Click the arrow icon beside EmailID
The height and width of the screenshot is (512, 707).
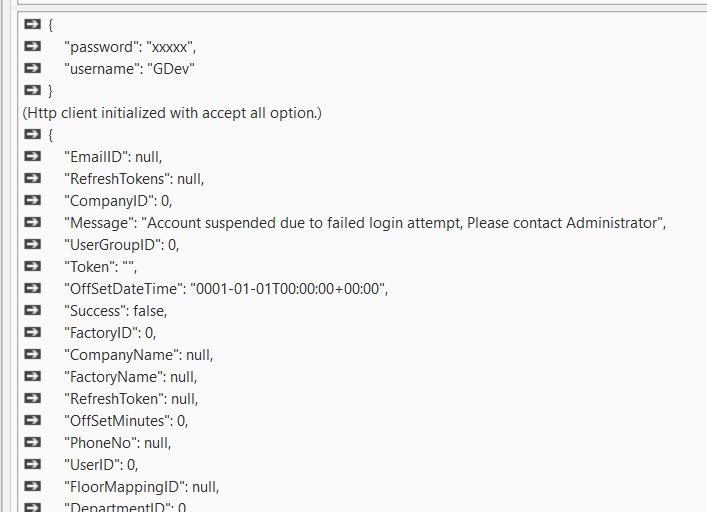click(x=32, y=156)
